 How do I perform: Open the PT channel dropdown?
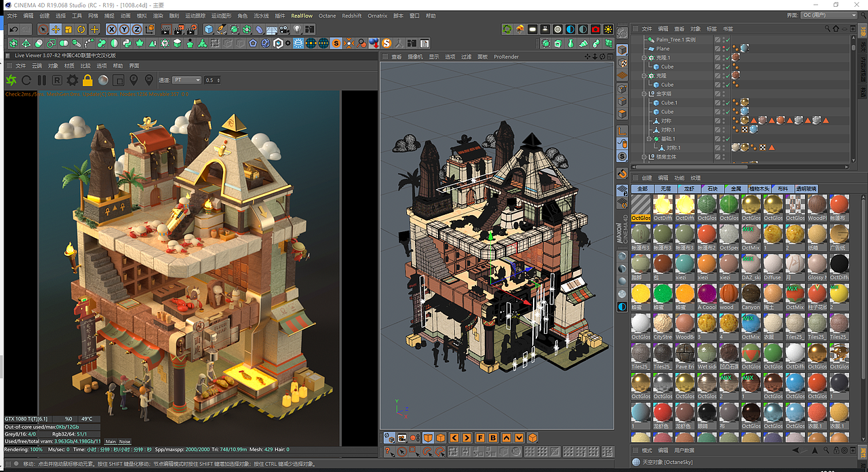tap(186, 80)
